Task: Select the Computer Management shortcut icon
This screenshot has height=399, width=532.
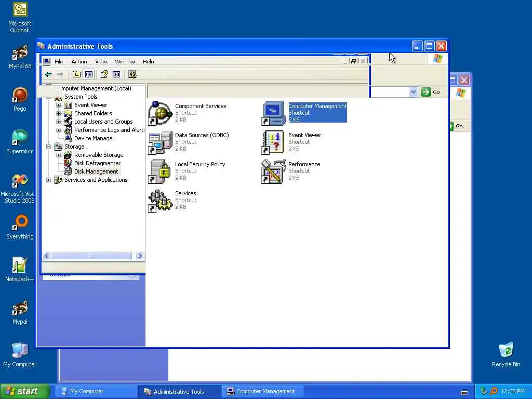Action: tap(273, 113)
